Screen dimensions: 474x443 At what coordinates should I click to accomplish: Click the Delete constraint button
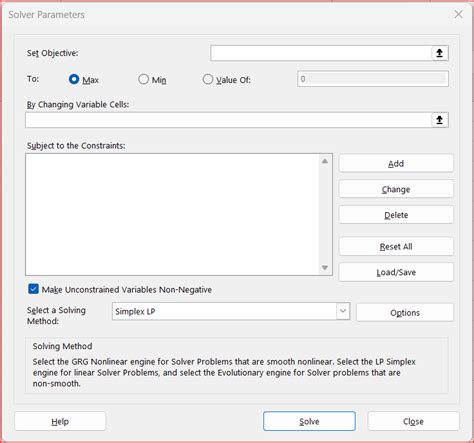click(x=396, y=215)
